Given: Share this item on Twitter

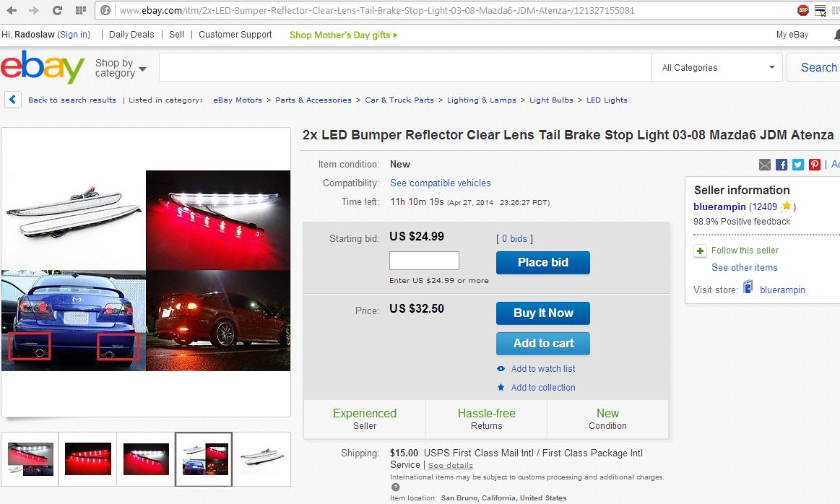Looking at the screenshot, I should pos(798,165).
